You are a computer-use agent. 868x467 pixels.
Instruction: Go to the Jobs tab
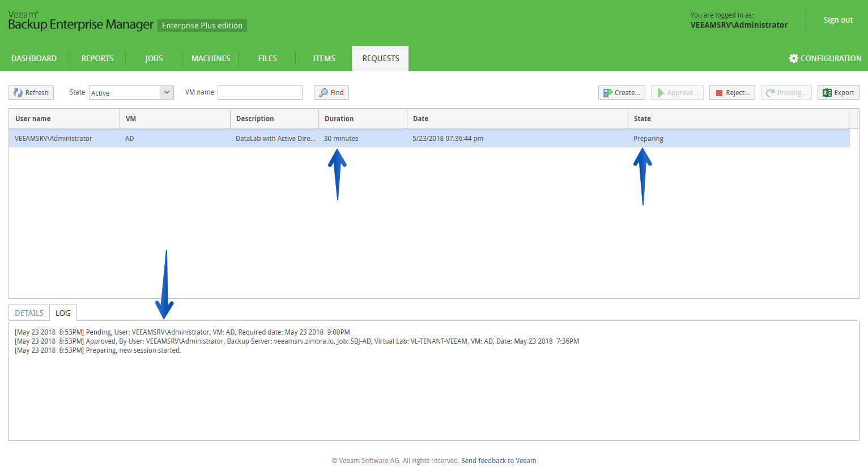pos(154,58)
